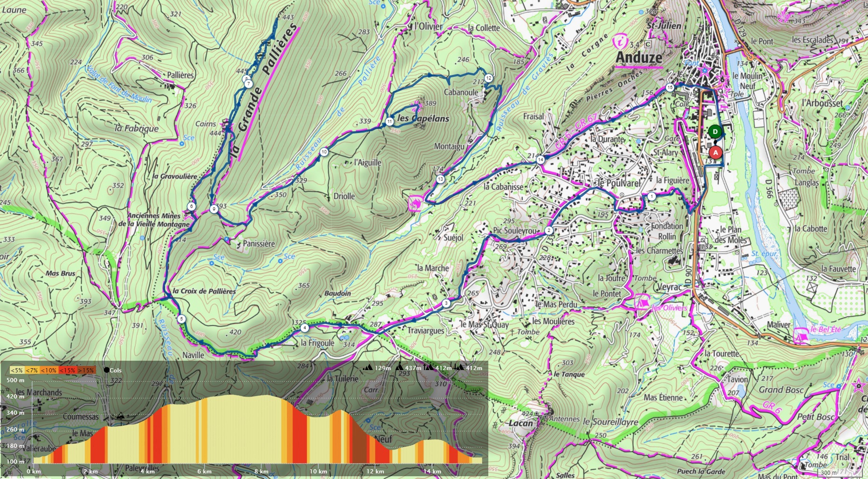Click the le Bel Été campsite icon
The image size is (868, 479).
[800, 335]
